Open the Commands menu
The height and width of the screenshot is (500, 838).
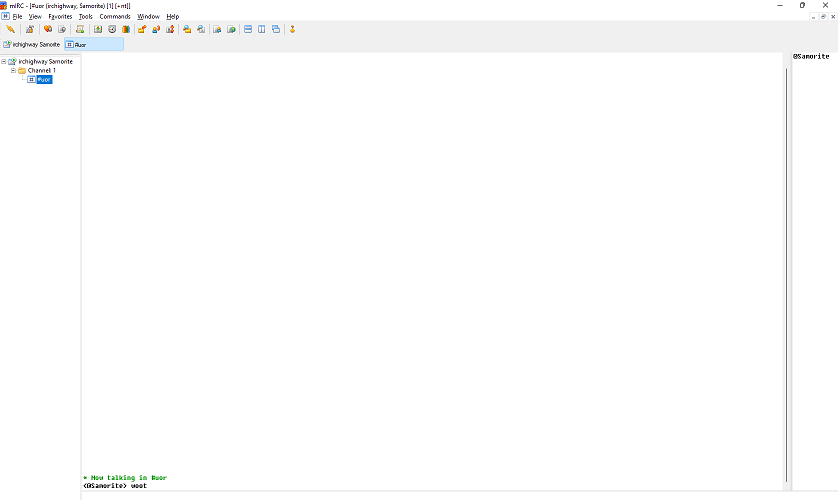point(115,17)
